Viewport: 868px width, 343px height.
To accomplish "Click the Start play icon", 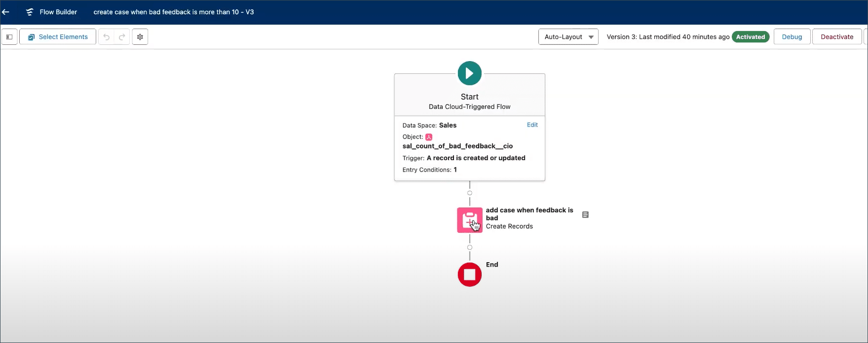I will tap(470, 73).
